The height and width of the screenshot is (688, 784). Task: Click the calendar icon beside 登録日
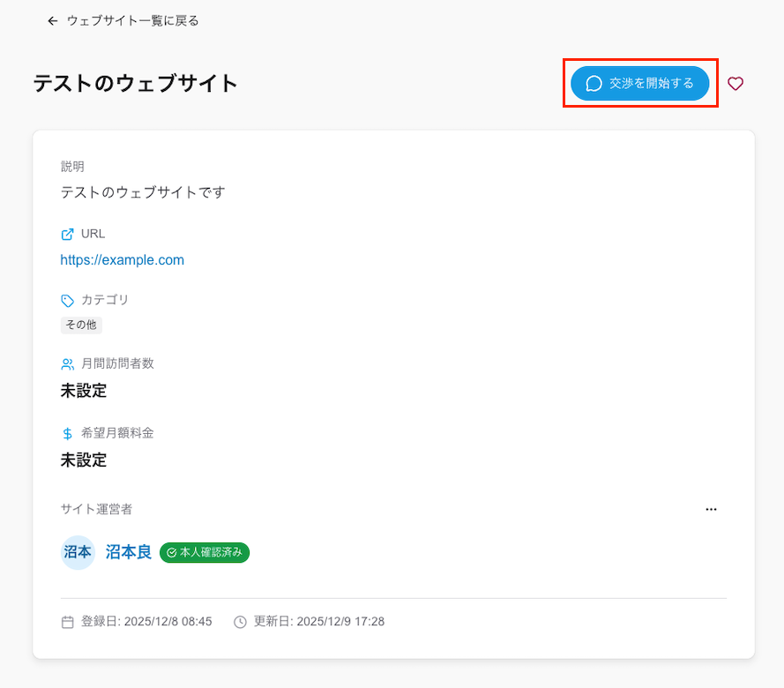[x=67, y=622]
